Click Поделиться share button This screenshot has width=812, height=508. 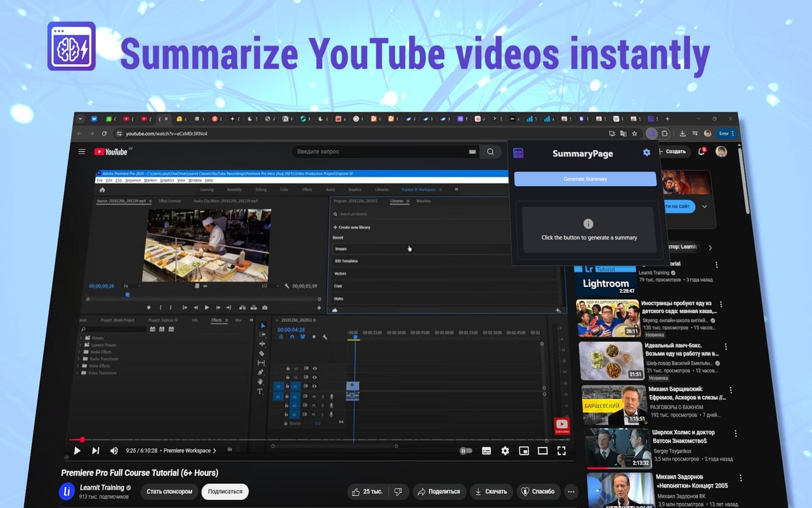[439, 491]
